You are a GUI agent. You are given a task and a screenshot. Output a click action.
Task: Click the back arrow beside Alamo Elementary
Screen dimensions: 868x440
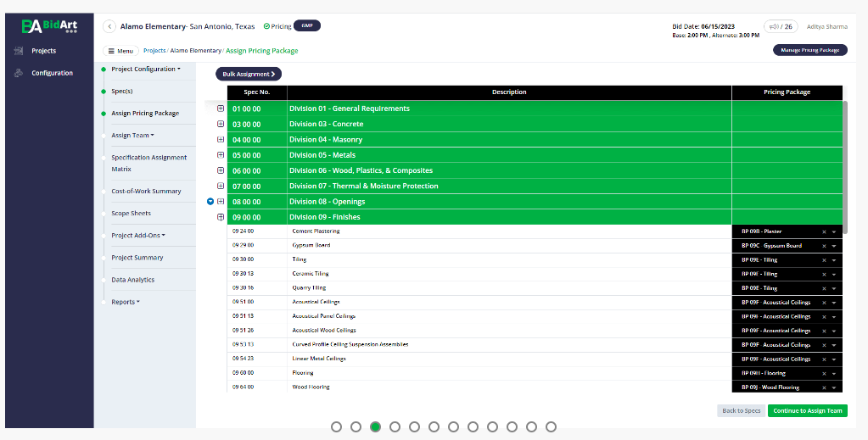click(109, 26)
